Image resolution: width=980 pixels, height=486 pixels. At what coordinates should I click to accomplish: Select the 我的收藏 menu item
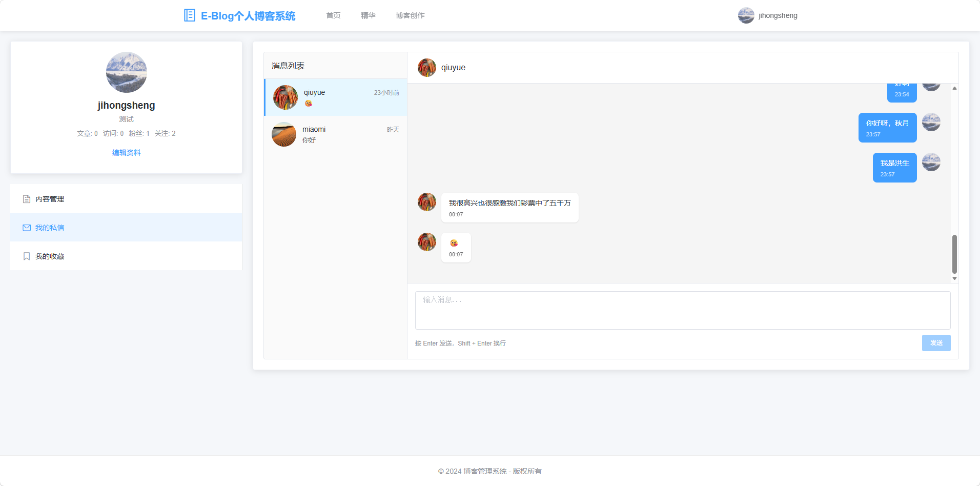pos(126,256)
